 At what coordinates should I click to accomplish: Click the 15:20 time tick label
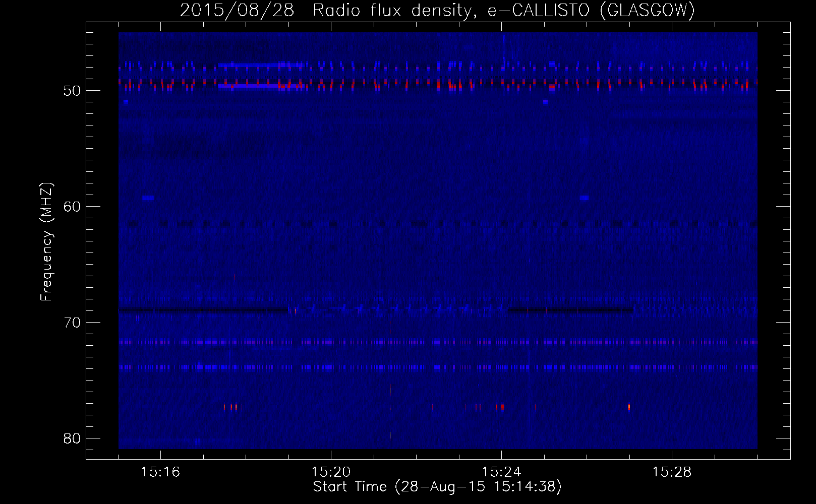pos(331,472)
